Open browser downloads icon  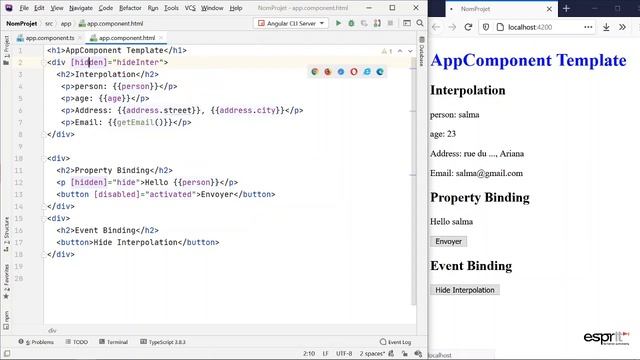coord(606,27)
